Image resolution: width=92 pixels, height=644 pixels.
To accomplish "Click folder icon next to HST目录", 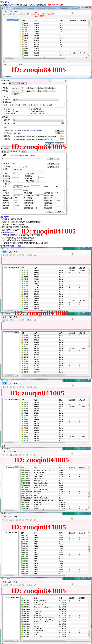I will click(62, 136).
